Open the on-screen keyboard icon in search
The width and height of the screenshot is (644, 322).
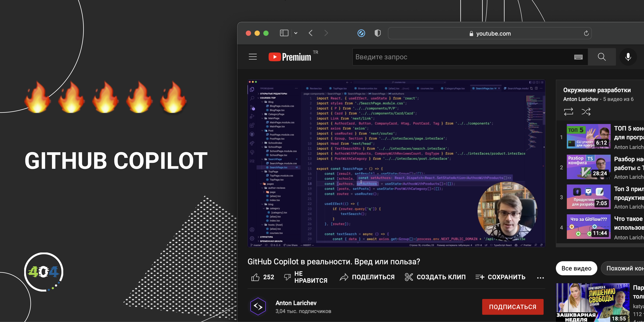click(x=578, y=57)
